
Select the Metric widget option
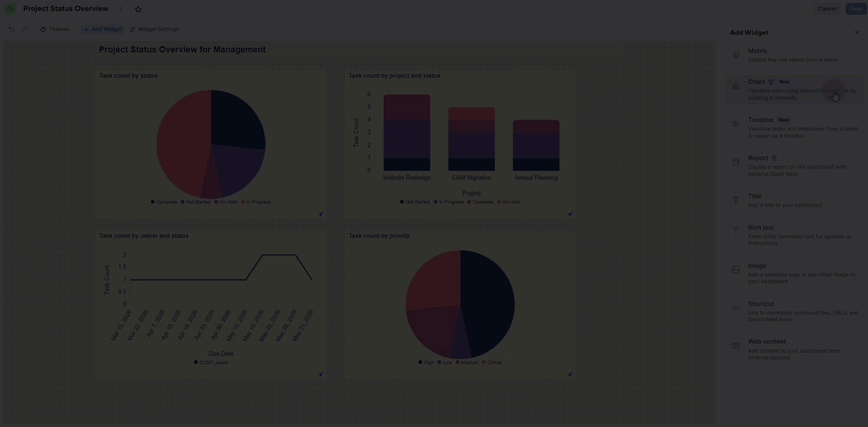pyautogui.click(x=795, y=55)
